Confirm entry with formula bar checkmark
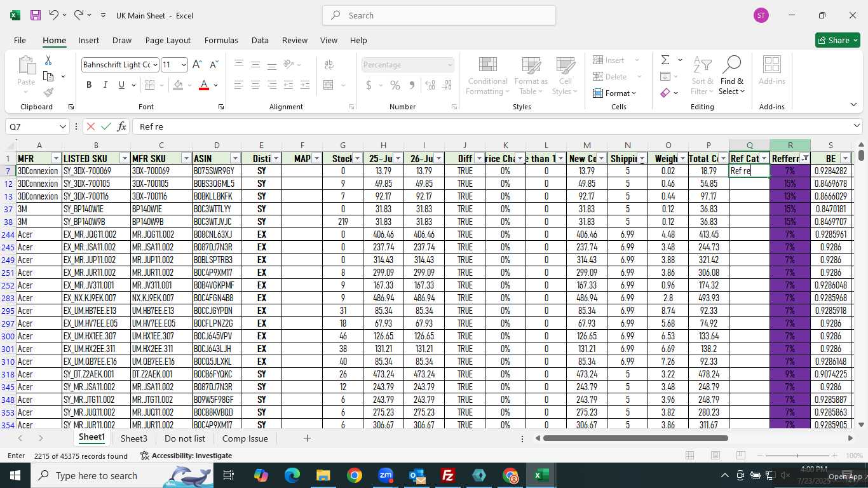Viewport: 868px width, 488px height. [106, 126]
